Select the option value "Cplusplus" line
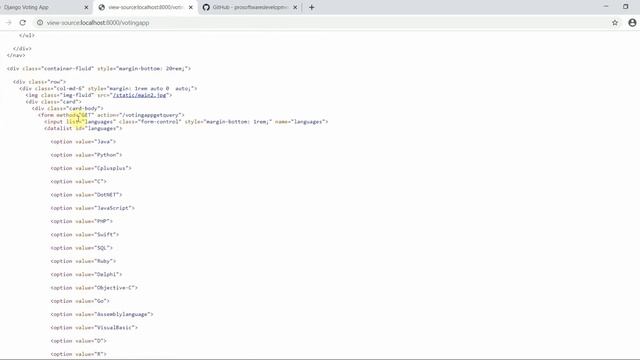This screenshot has width=640, height=360. tap(91, 168)
